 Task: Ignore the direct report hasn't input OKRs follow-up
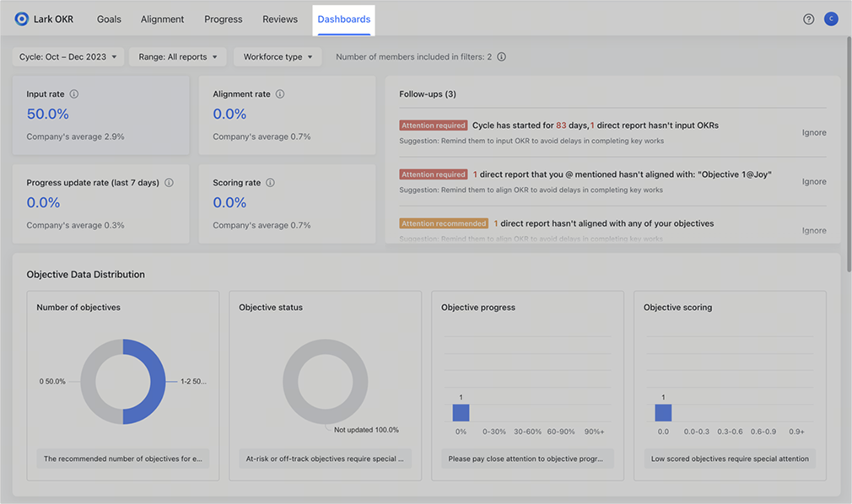(x=813, y=133)
